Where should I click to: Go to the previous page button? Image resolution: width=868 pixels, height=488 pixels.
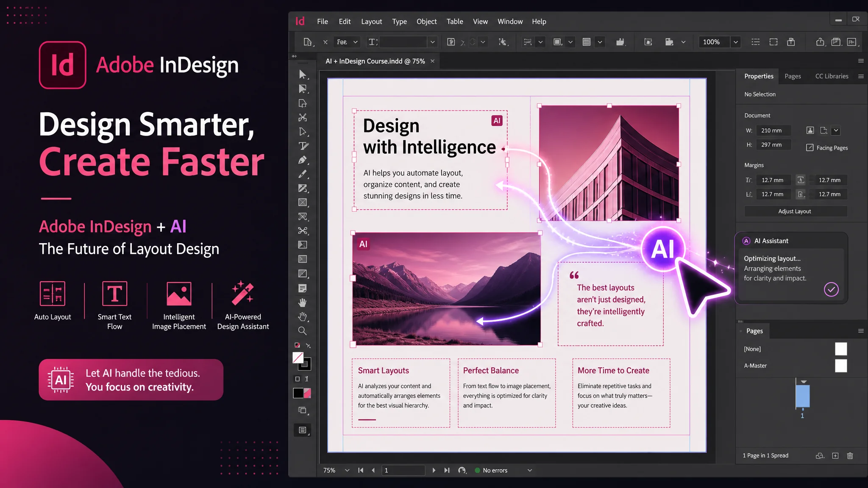click(x=373, y=470)
